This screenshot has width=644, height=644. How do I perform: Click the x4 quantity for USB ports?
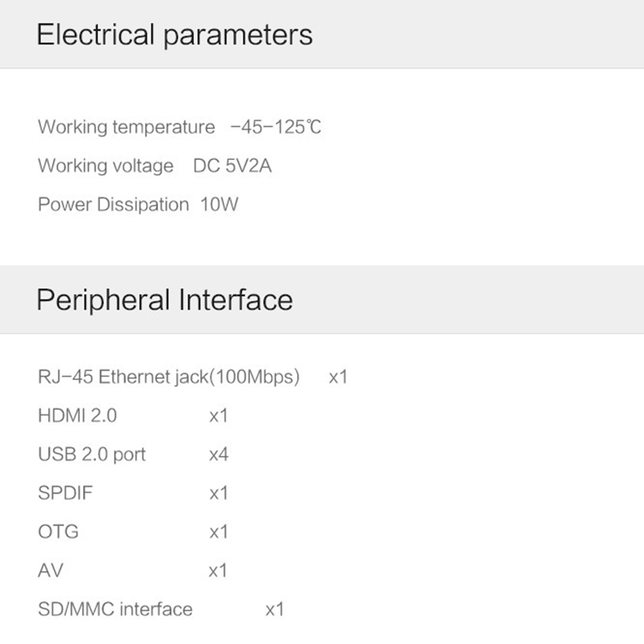[219, 454]
